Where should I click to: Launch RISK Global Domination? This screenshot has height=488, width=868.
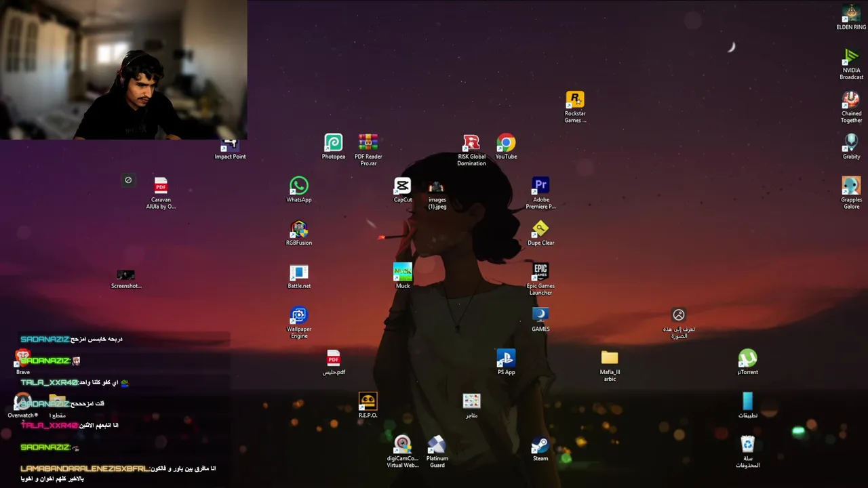[471, 150]
